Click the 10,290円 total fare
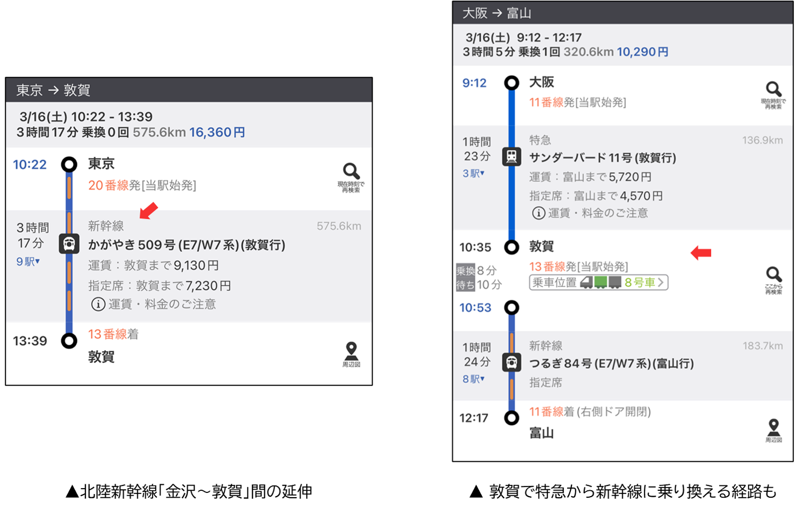Viewport: 812px width, 509px height. pos(643,52)
